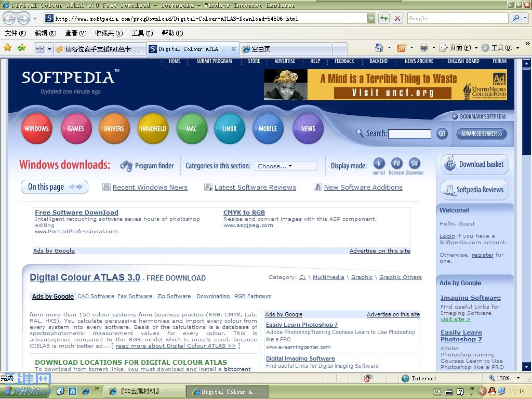Open Recent Windows News link
Image resolution: width=532 pixels, height=399 pixels.
[x=150, y=187]
